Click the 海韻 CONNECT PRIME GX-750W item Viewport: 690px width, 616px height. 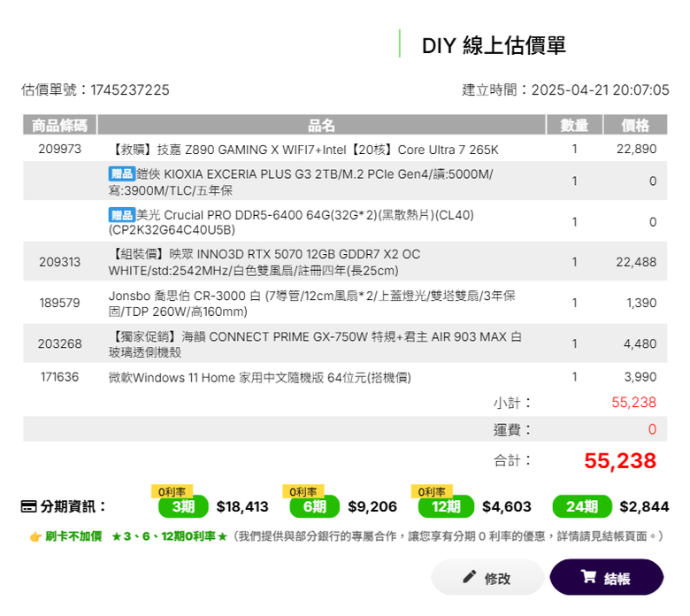[315, 344]
